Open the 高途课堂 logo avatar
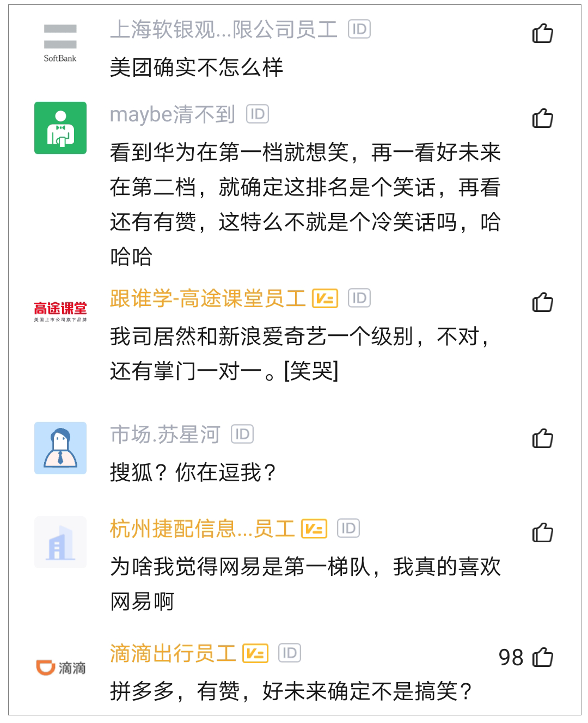Image resolution: width=588 pixels, height=723 pixels. click(60, 311)
